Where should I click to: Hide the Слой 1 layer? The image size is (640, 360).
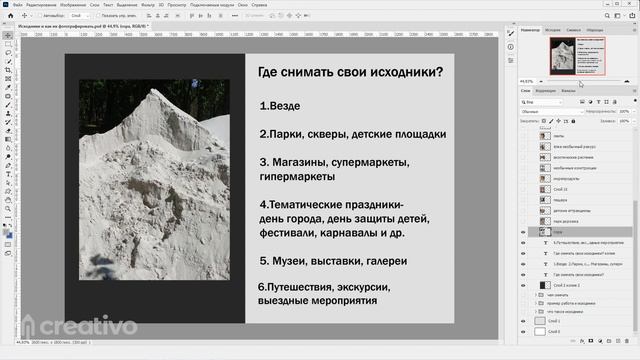[x=523, y=321]
